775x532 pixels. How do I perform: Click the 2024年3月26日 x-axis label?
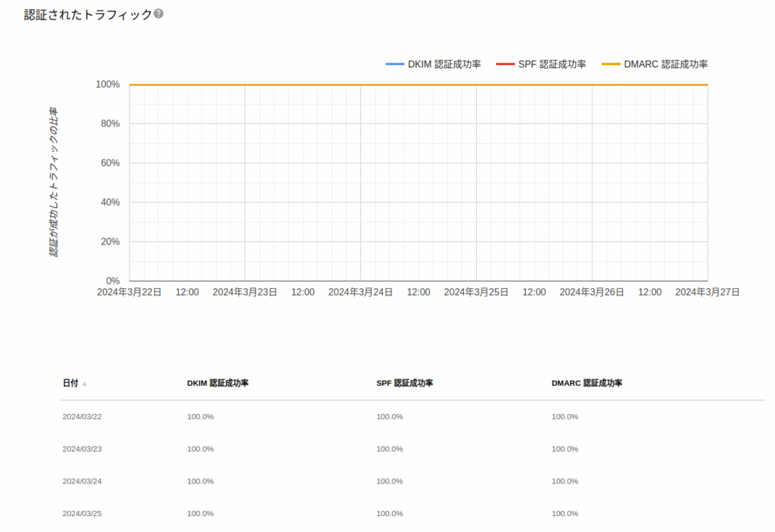pyautogui.click(x=591, y=292)
